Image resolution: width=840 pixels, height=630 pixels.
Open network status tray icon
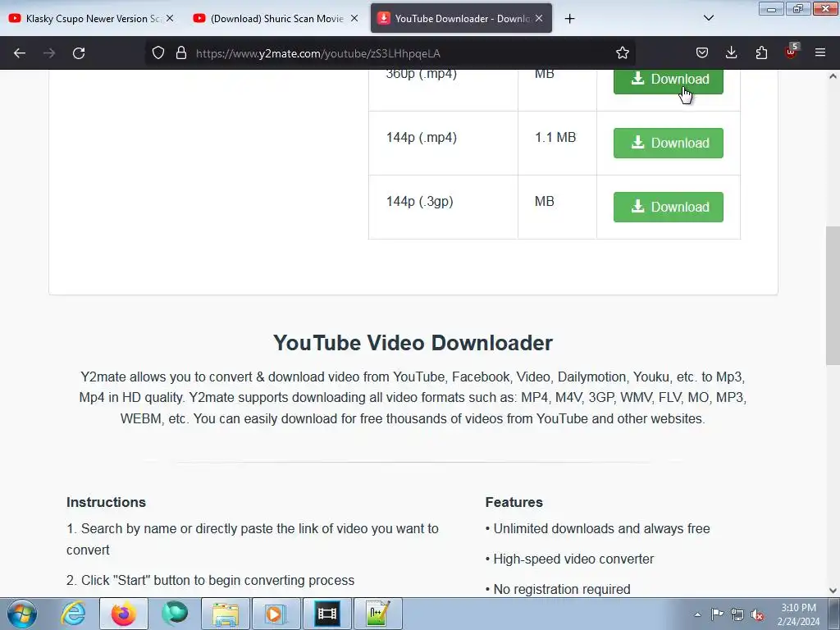tap(737, 614)
